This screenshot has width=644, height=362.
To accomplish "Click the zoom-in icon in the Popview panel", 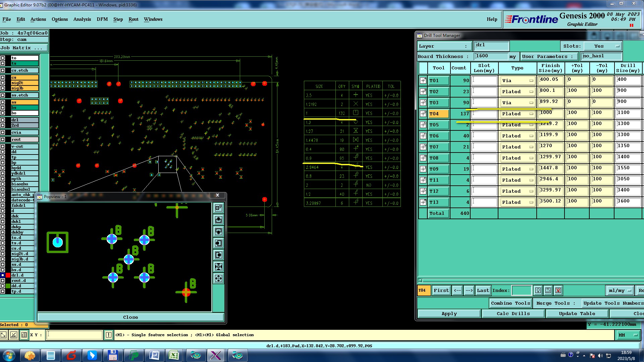I will pyautogui.click(x=218, y=267).
